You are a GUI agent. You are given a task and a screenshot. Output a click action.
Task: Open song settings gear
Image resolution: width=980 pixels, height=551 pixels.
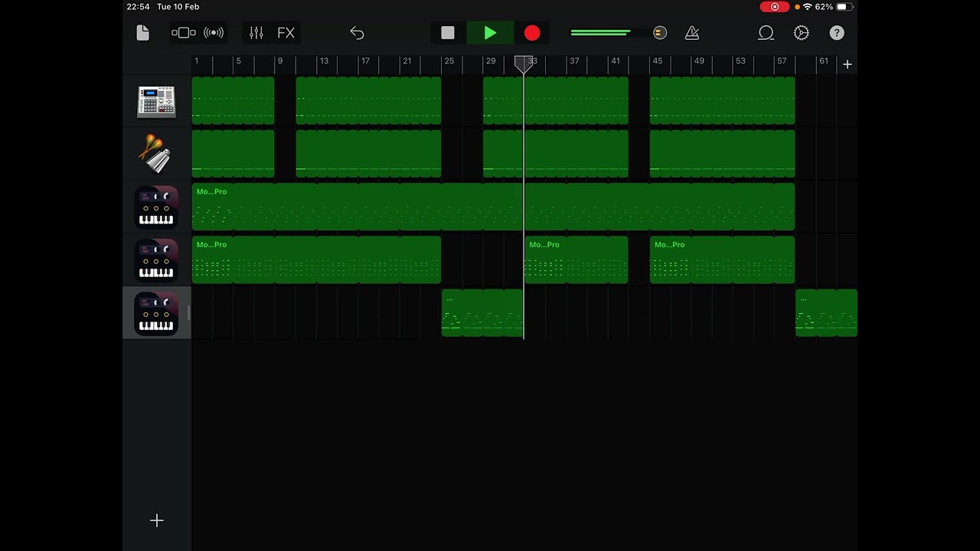(x=802, y=33)
